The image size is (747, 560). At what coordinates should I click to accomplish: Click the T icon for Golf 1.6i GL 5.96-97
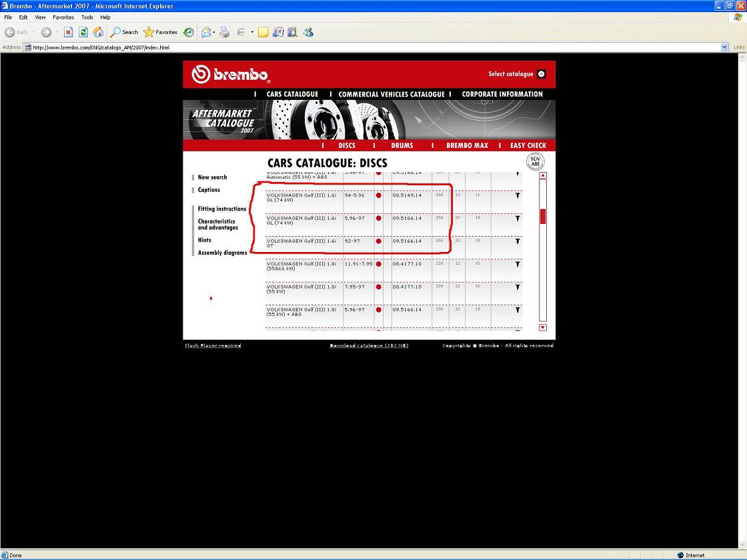[518, 218]
